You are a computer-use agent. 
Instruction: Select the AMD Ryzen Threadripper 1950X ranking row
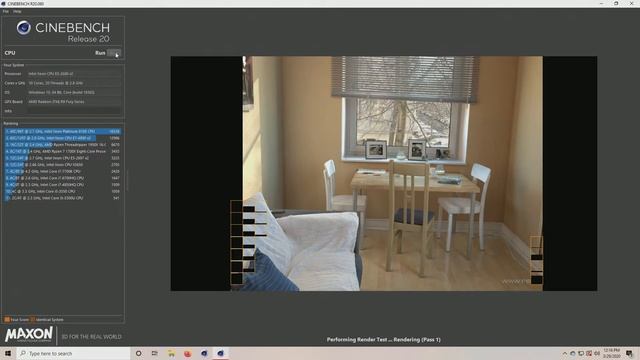tap(63, 145)
